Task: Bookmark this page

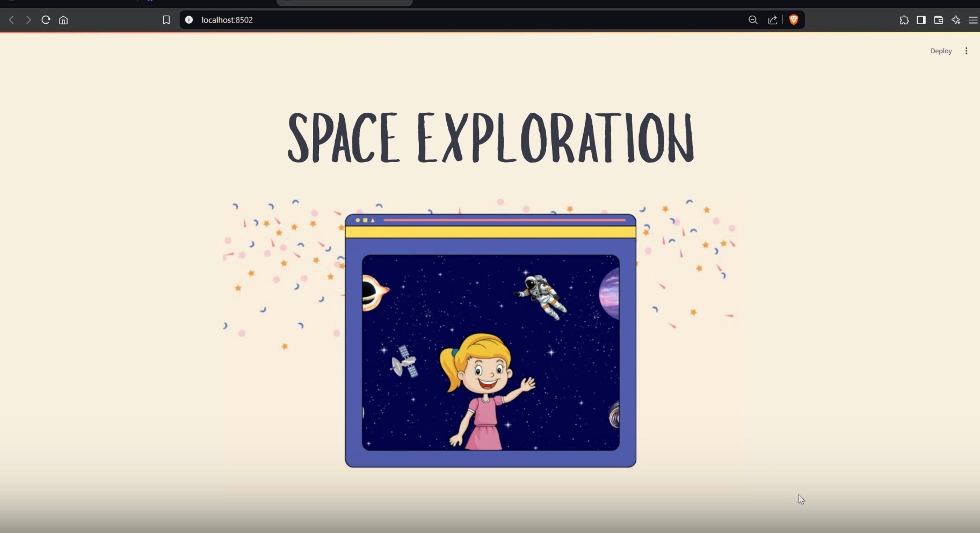Action: 166,20
